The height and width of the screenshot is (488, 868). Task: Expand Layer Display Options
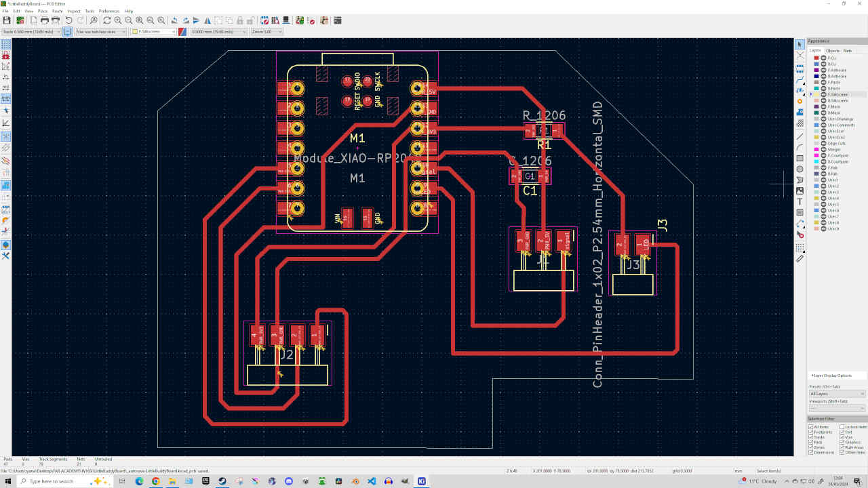(831, 375)
